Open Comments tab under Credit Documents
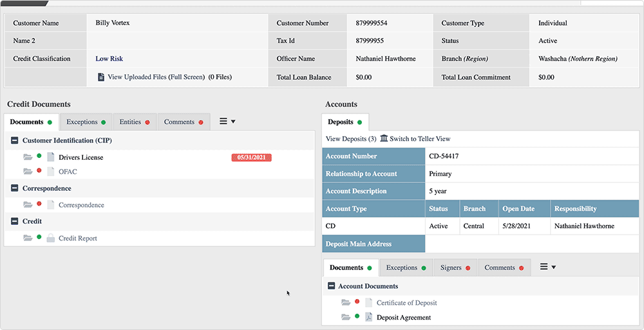The height and width of the screenshot is (330, 644). click(x=183, y=122)
